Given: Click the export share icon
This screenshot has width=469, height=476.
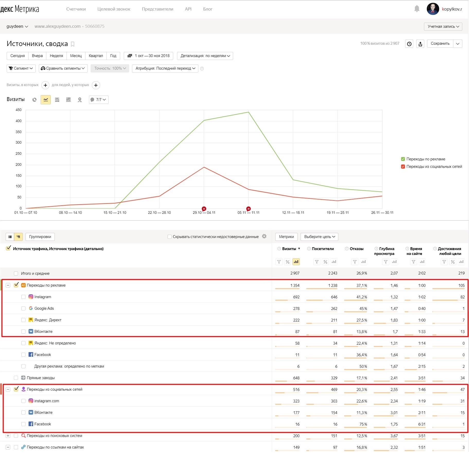Looking at the screenshot, I should coord(420,44).
